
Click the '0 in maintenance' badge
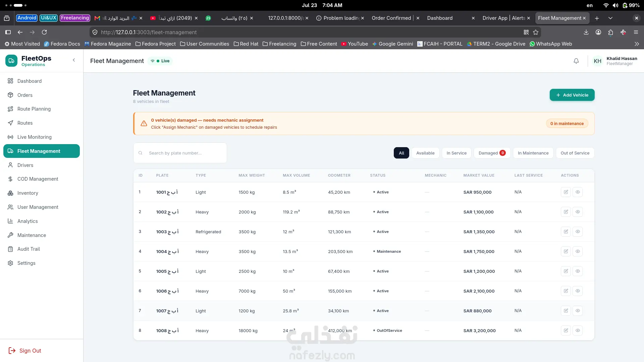coord(567,124)
